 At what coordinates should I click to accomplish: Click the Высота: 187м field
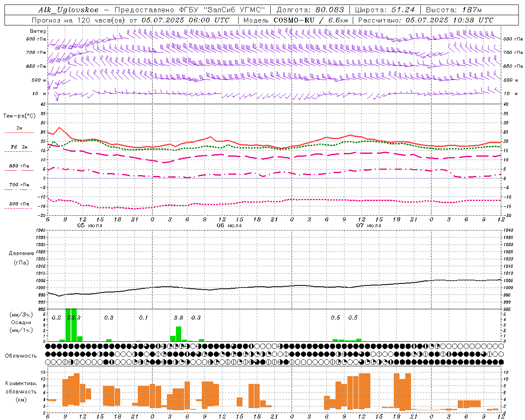(x=454, y=10)
